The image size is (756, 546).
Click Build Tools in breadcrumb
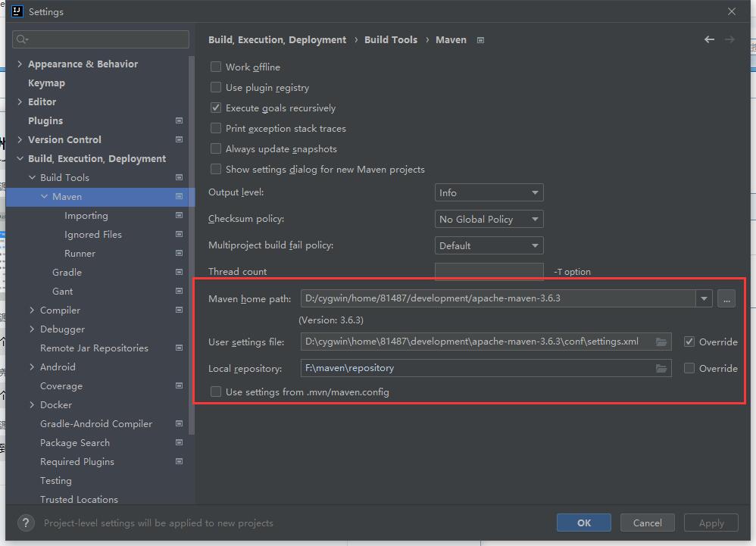pos(391,39)
